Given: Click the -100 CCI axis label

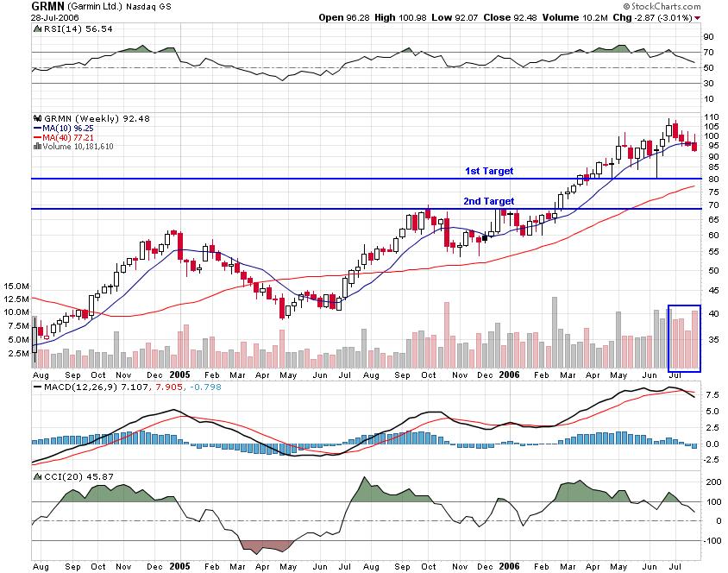Looking at the screenshot, I should point(712,540).
